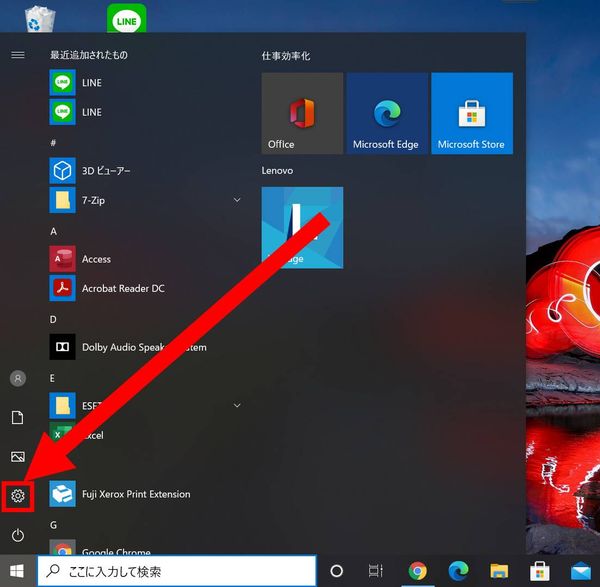This screenshot has height=587, width=600.
Task: Click the 最近追加されたもの header
Action: coord(89,55)
